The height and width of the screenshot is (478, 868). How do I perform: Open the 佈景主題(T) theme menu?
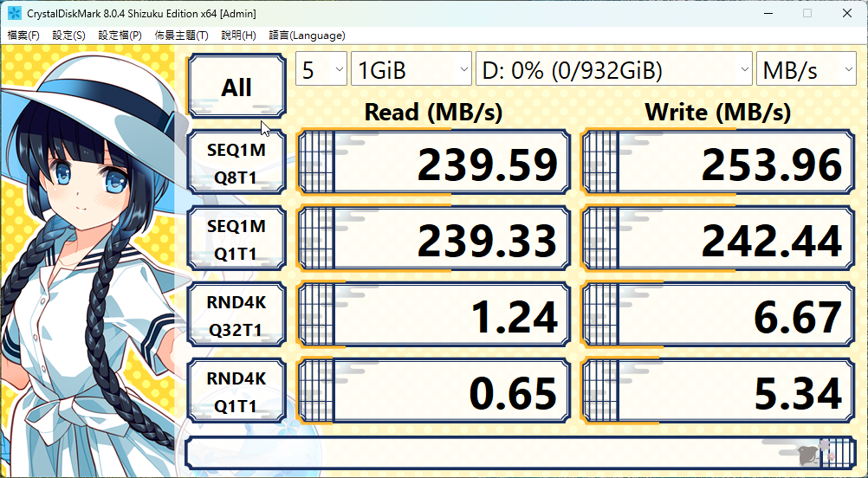coord(181,36)
